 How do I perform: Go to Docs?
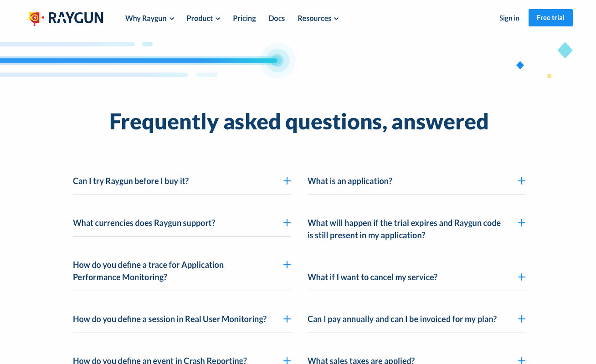click(x=277, y=18)
